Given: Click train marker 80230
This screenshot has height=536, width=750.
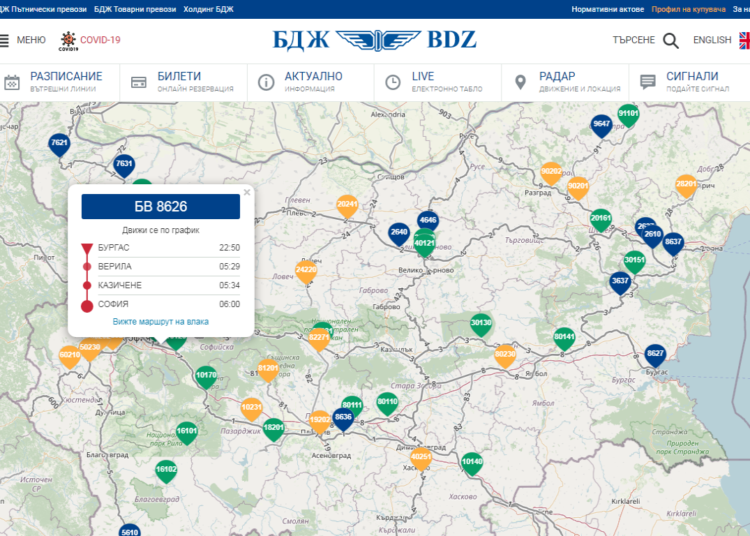Looking at the screenshot, I should pos(505,355).
